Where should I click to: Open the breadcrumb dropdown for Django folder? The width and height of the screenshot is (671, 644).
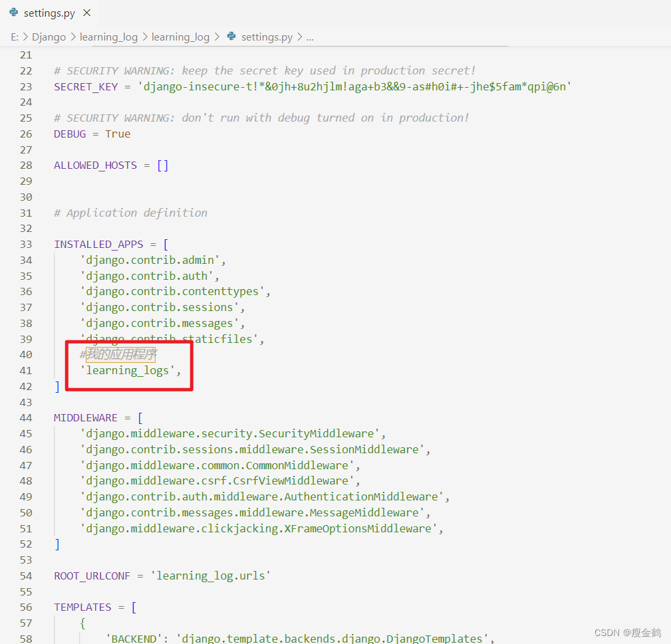(49, 37)
